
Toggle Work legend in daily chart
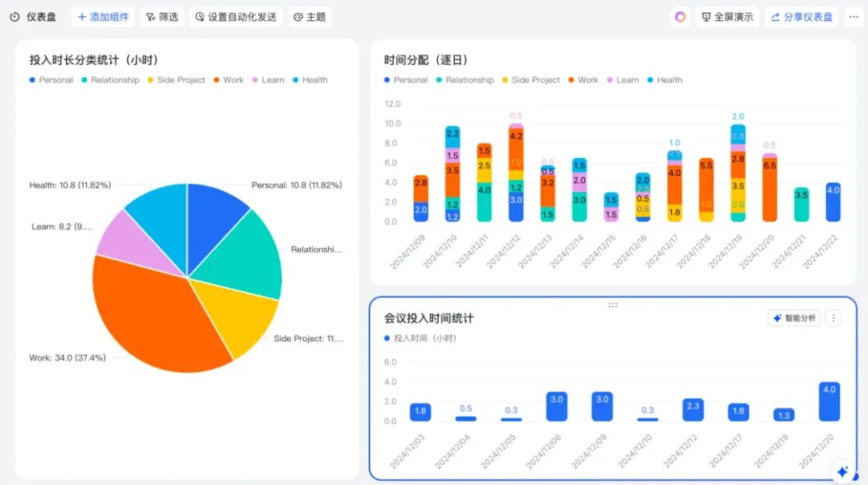[583, 79]
